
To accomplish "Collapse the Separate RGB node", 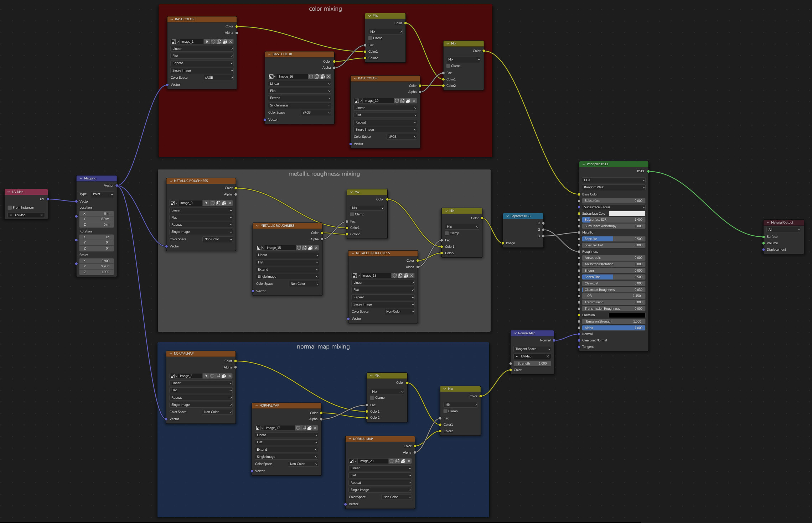I will tap(507, 216).
